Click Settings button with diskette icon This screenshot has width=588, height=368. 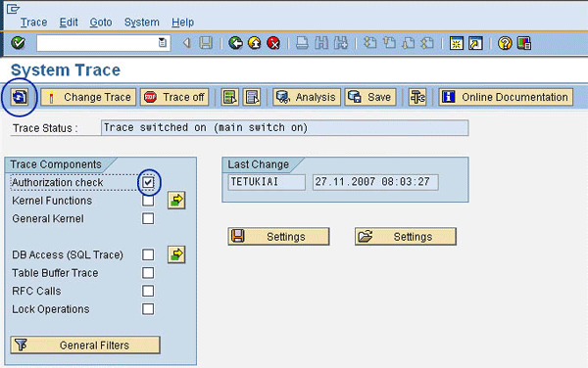(x=278, y=236)
